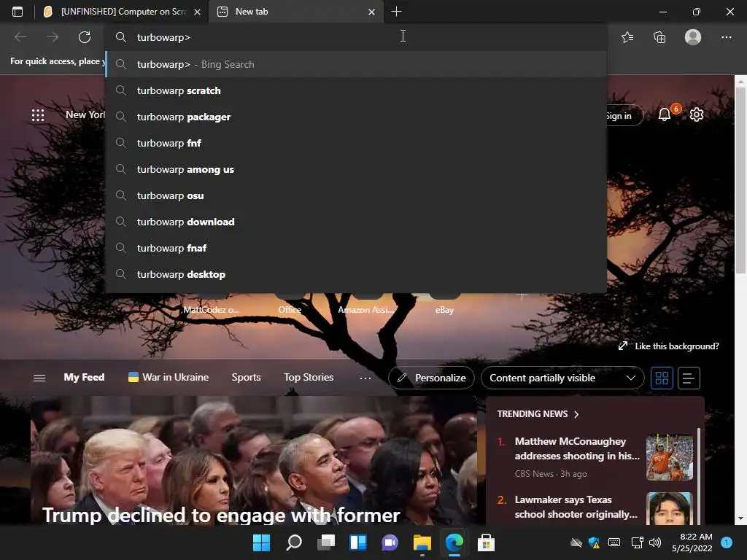
Task: Focus the address bar containing turbowarp>
Action: [x=355, y=37]
